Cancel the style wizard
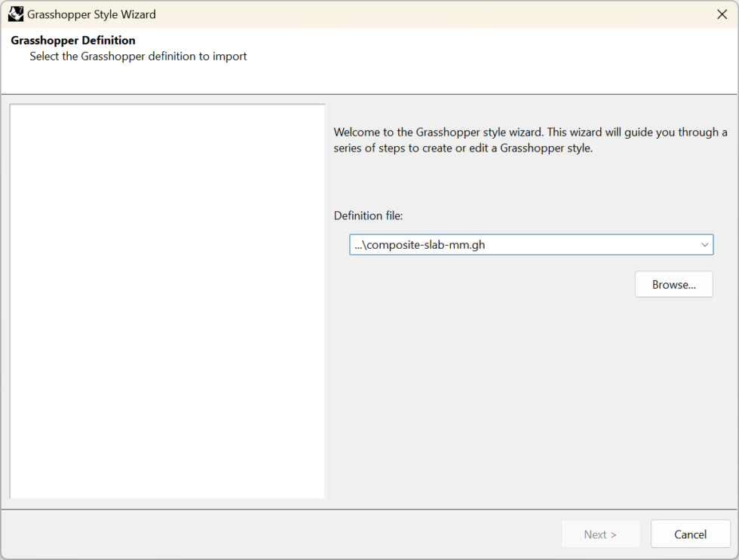This screenshot has width=739, height=560. [690, 534]
